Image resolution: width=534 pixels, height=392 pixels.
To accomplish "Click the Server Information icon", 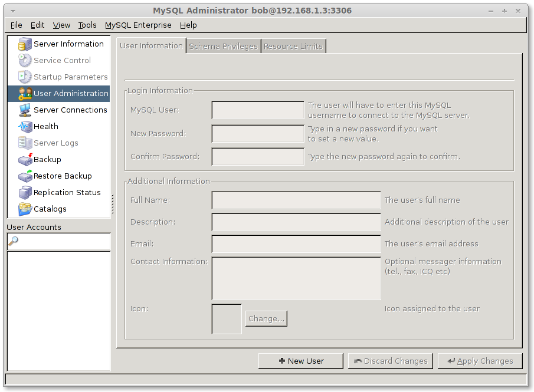I will point(25,44).
